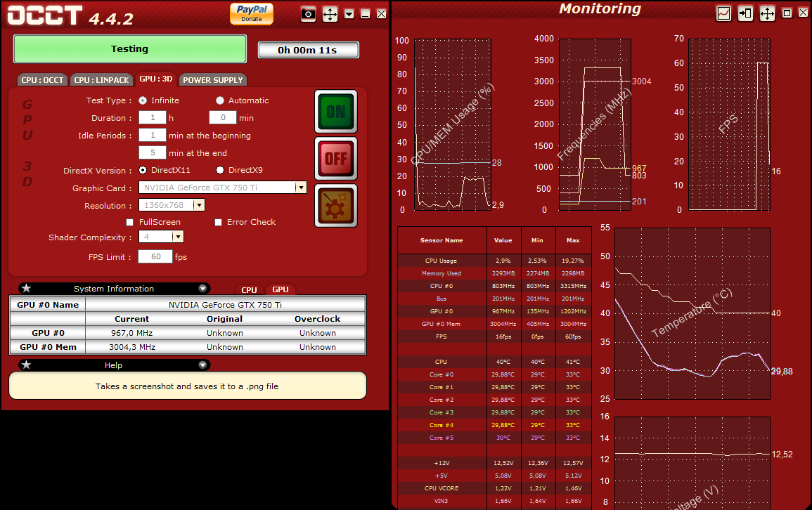Click the FPS graph
Screen dimensions: 812x510
(729, 124)
